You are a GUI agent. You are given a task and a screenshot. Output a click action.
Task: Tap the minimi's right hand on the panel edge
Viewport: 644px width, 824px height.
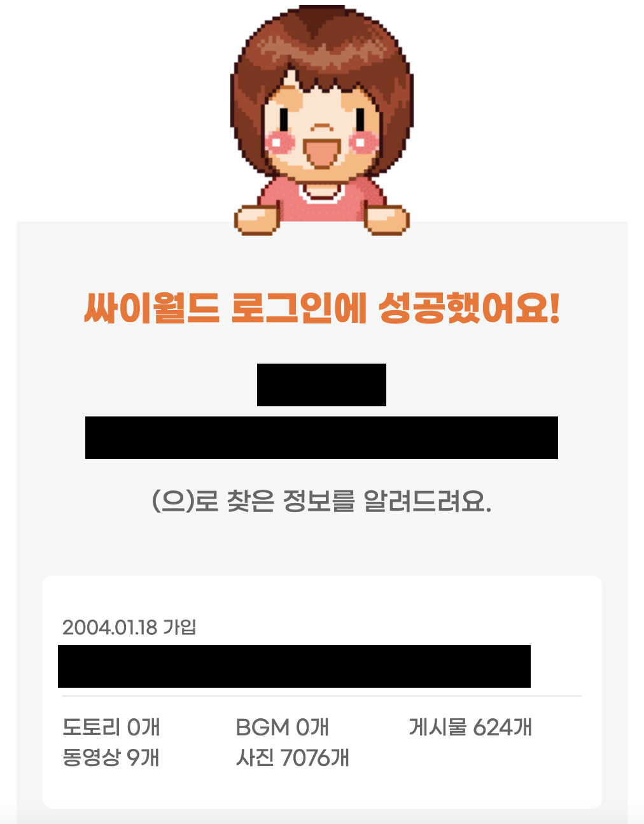[387, 220]
